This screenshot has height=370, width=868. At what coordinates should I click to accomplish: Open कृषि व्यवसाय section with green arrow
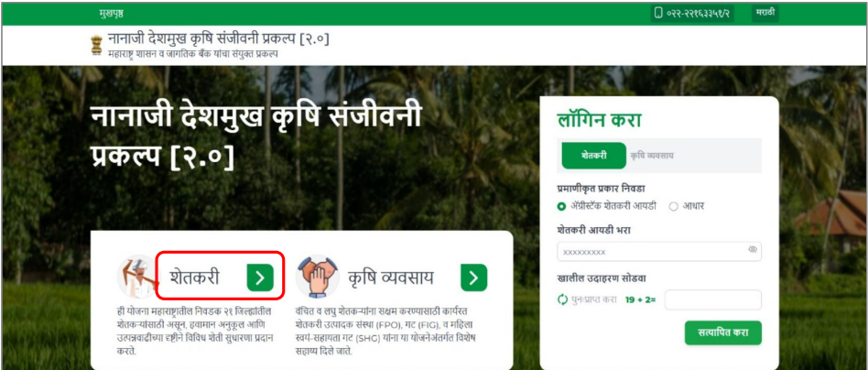pos(474,277)
